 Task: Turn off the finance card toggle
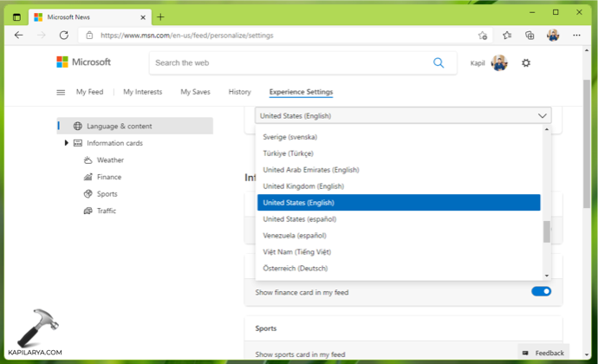(x=541, y=292)
